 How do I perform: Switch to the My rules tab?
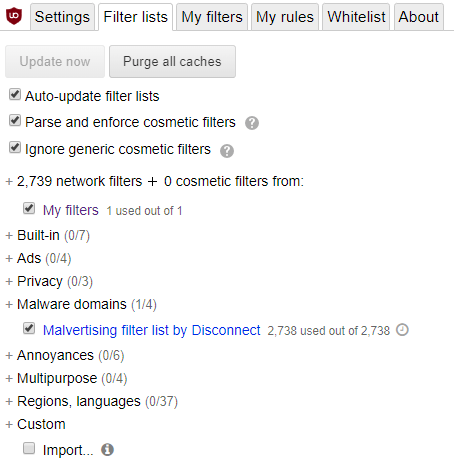(x=285, y=17)
